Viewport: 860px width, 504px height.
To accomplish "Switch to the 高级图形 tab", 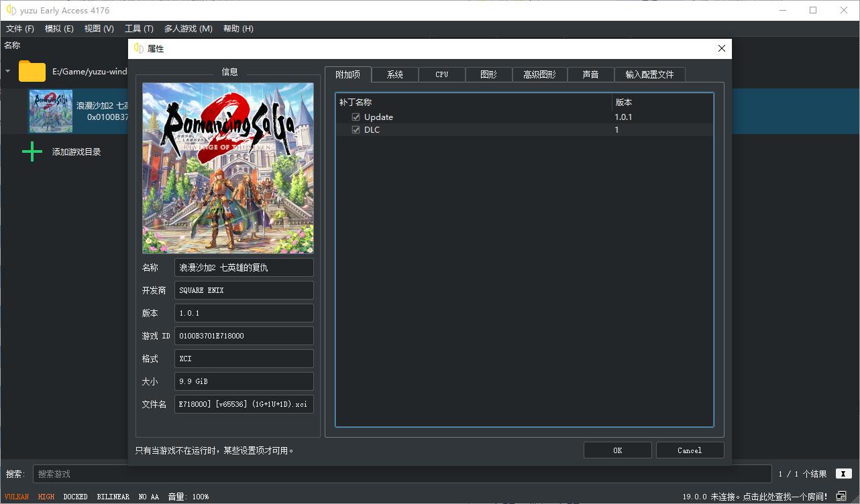I will [x=539, y=74].
